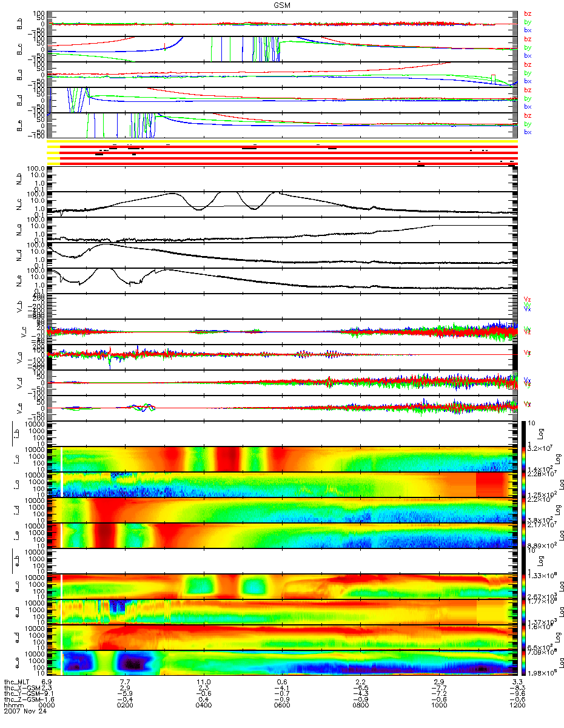Click the bz legend of B_d panel
Screen dimensions: 564x728
point(528,90)
